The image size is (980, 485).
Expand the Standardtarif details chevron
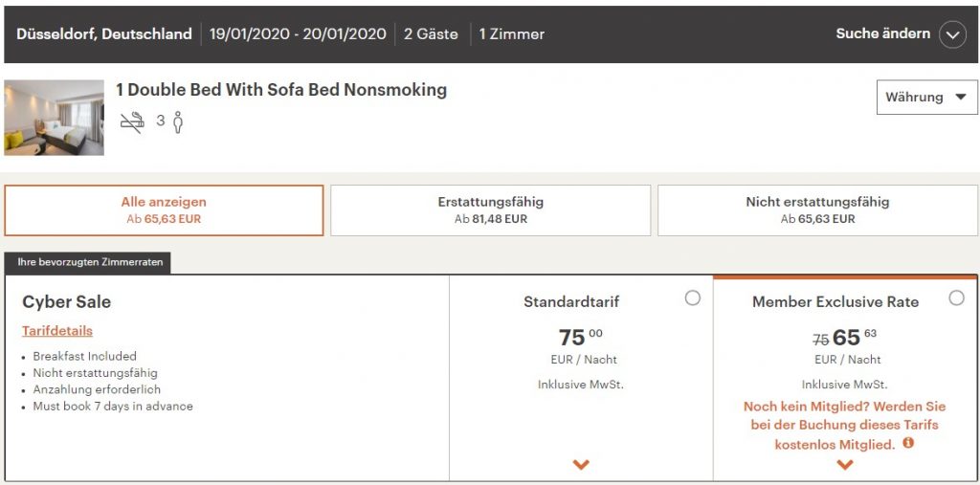[581, 465]
